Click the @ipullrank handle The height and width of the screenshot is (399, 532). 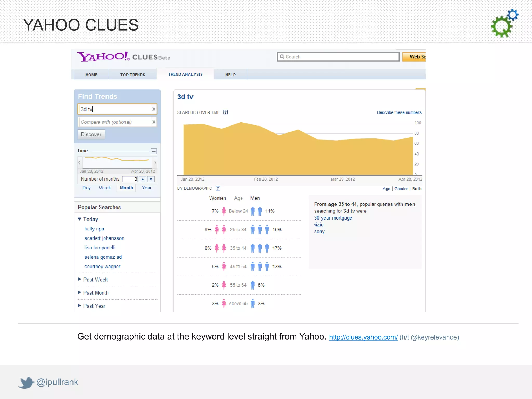point(57,382)
